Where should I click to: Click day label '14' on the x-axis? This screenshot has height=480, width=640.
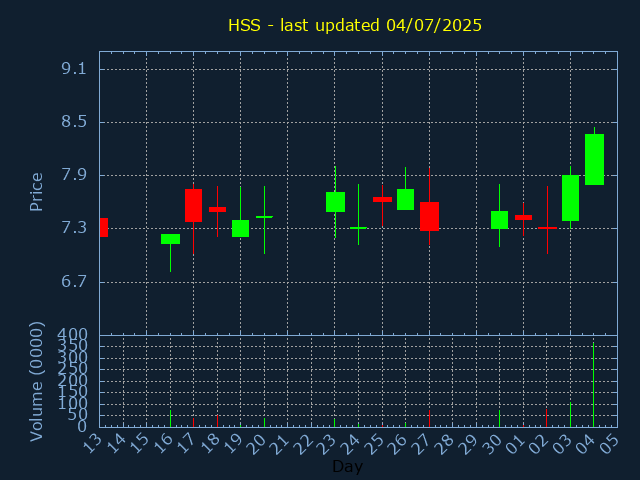click(x=116, y=444)
